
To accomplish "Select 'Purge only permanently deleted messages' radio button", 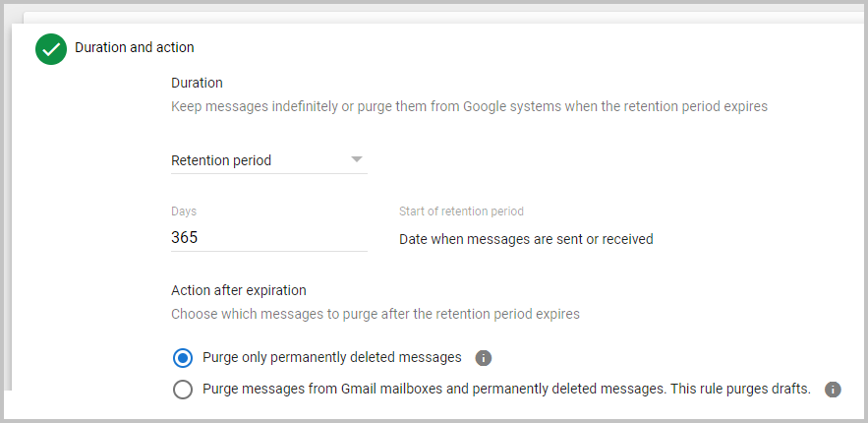I will coord(182,358).
